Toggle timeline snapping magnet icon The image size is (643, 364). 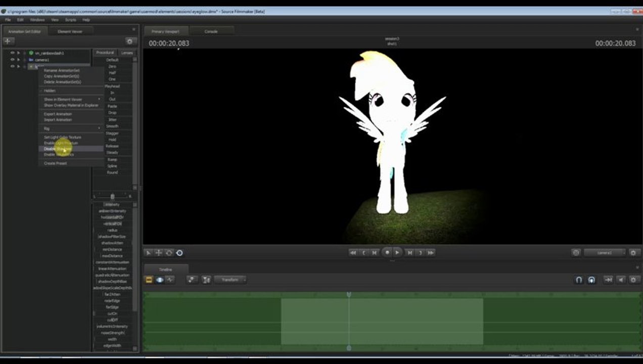point(579,280)
